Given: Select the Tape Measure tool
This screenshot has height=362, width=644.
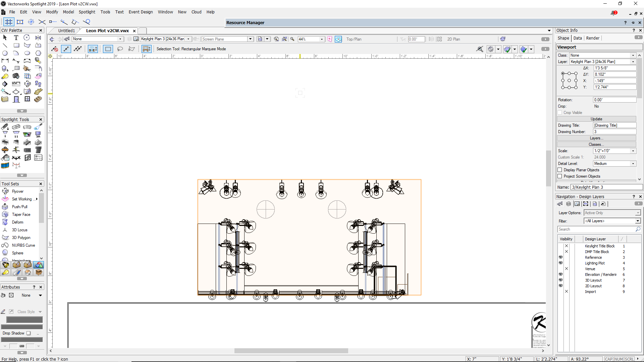Looking at the screenshot, I should pyautogui.click(x=38, y=60).
